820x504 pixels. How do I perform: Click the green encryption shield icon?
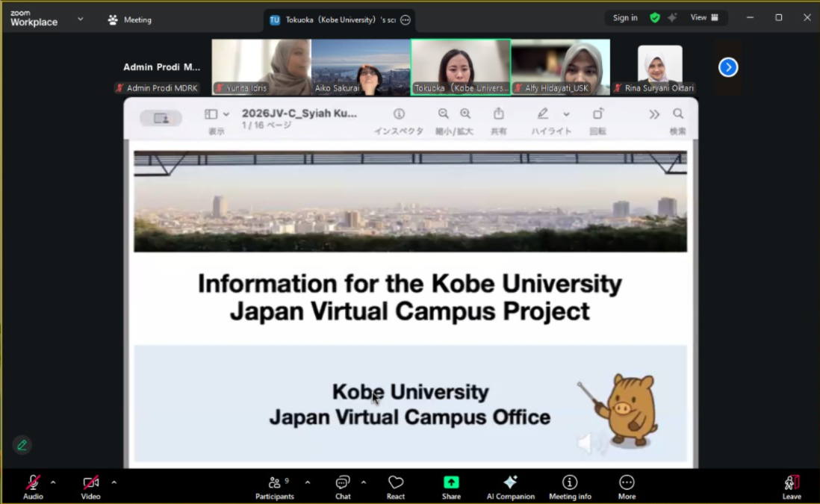pos(655,18)
